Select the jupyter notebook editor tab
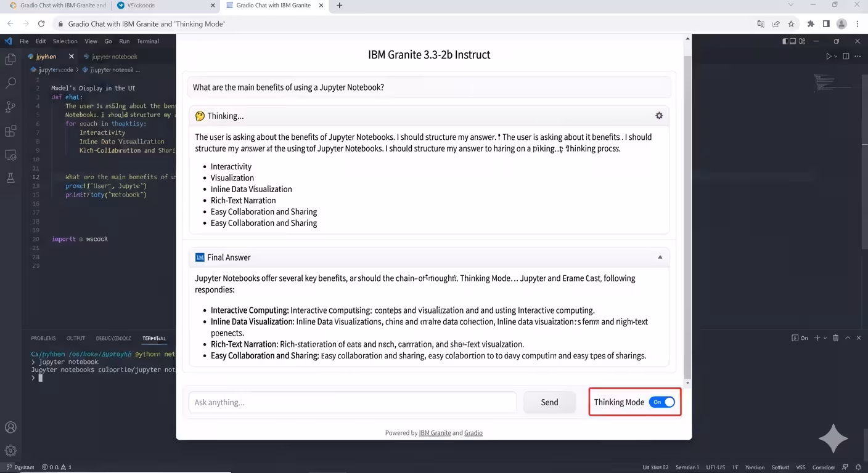Screen dimensions: 868x473 click(x=110, y=56)
